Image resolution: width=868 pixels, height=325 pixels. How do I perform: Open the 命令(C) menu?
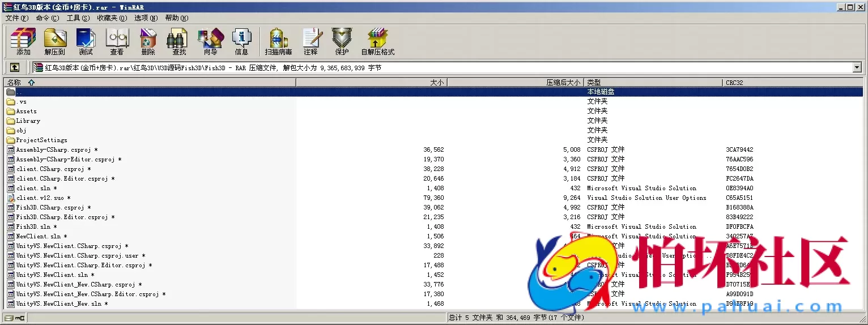tap(47, 18)
